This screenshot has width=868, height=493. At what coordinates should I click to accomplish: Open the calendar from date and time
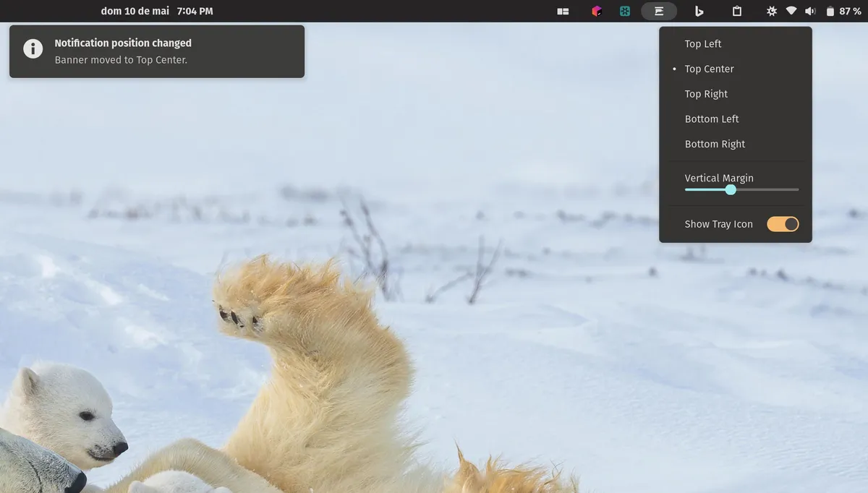pyautogui.click(x=157, y=11)
